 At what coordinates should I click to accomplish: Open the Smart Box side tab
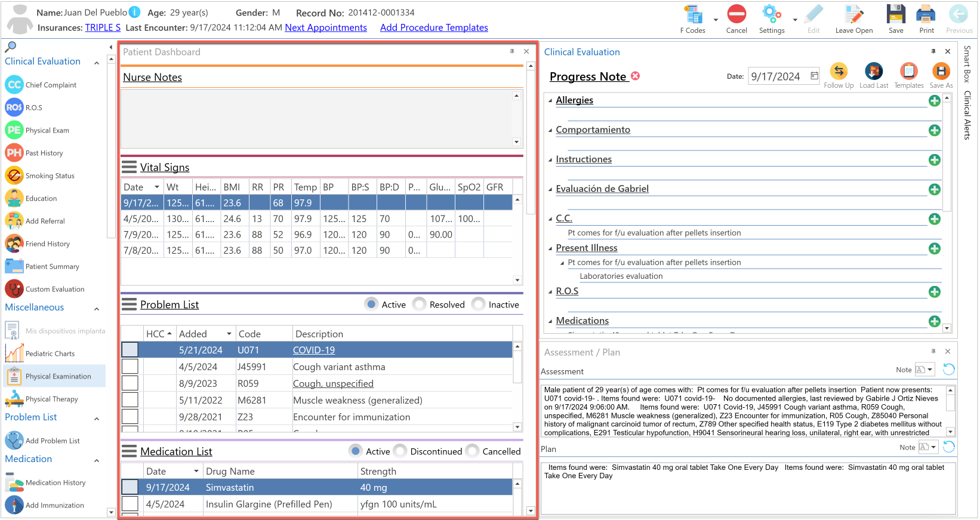point(967,63)
